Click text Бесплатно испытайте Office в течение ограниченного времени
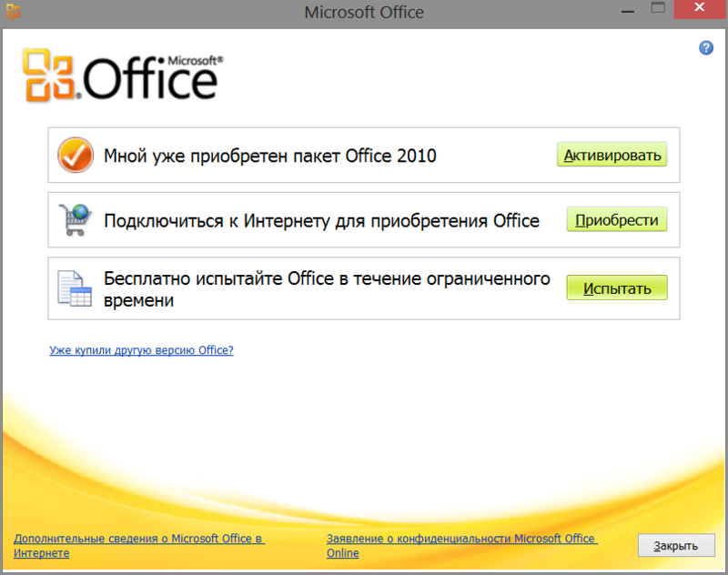This screenshot has height=575, width=728. [327, 289]
